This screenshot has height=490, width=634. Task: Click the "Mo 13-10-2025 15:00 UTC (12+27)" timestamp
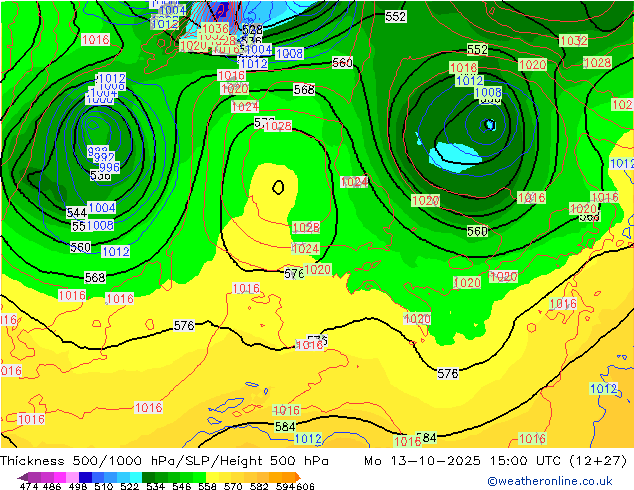pos(496,461)
